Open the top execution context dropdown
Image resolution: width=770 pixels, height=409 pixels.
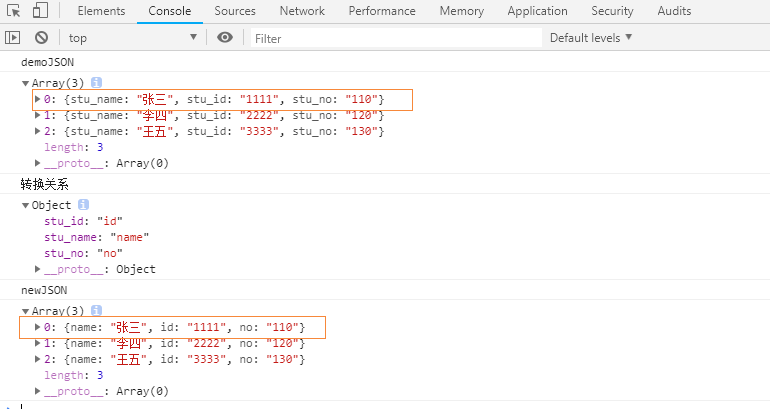[x=132, y=38]
